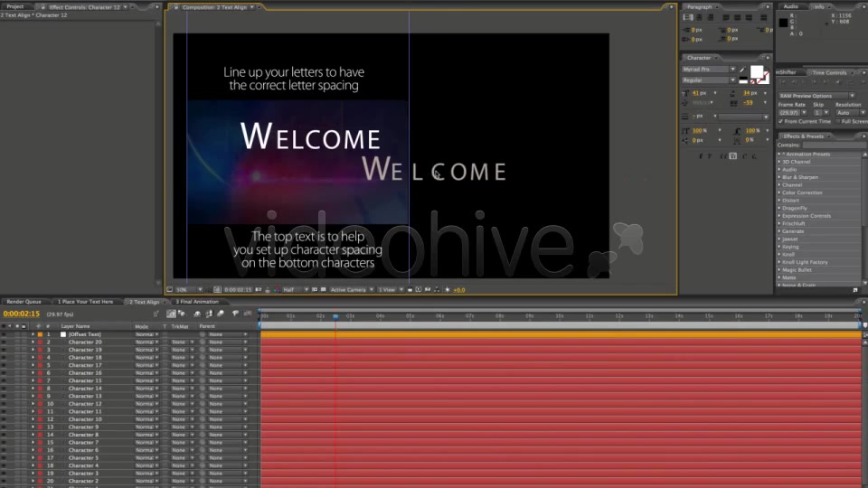The height and width of the screenshot is (488, 868).
Task: Click region of interest icon in viewer bar
Action: [315, 290]
